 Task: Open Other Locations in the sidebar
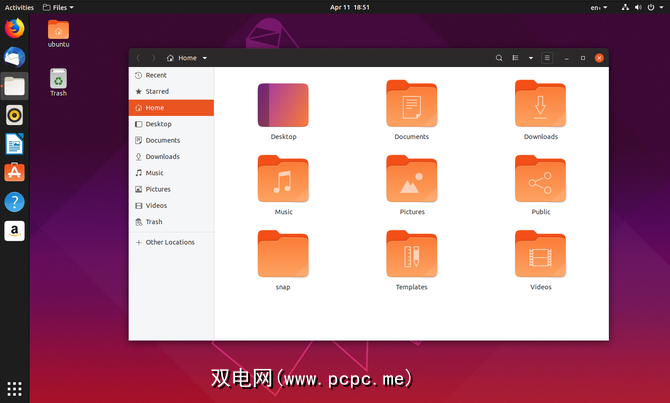tap(170, 242)
